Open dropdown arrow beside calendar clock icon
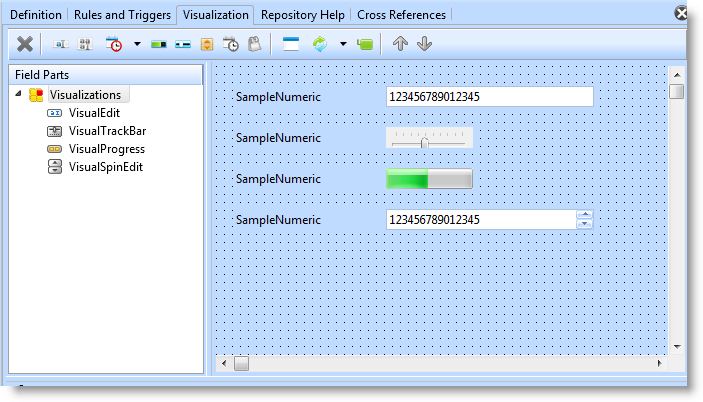The width and height of the screenshot is (703, 402). [x=137, y=44]
